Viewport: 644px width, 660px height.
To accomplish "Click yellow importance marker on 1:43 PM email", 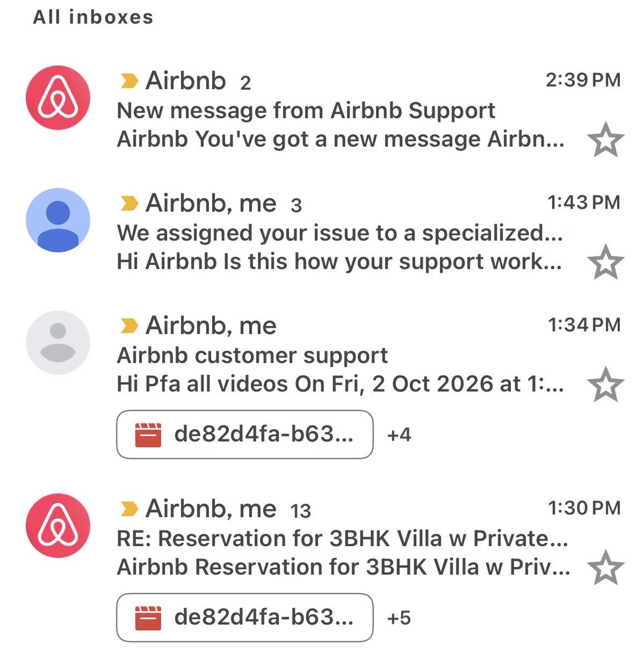I will (129, 204).
